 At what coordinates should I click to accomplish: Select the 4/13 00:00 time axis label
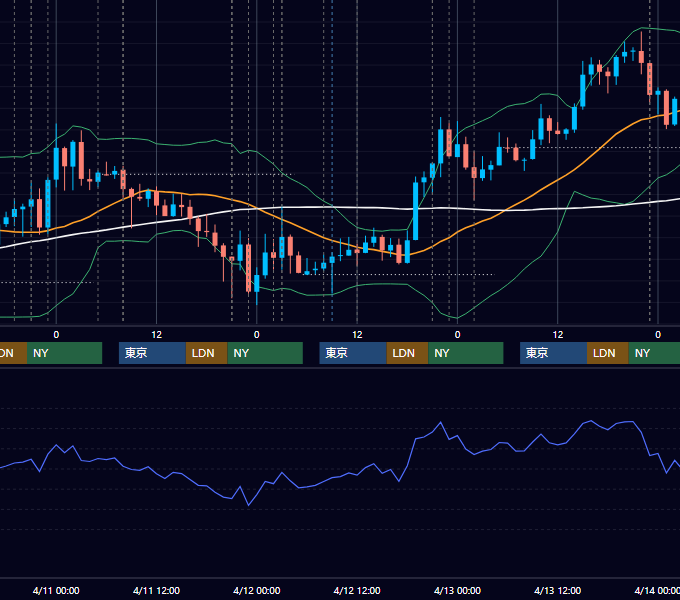457,590
